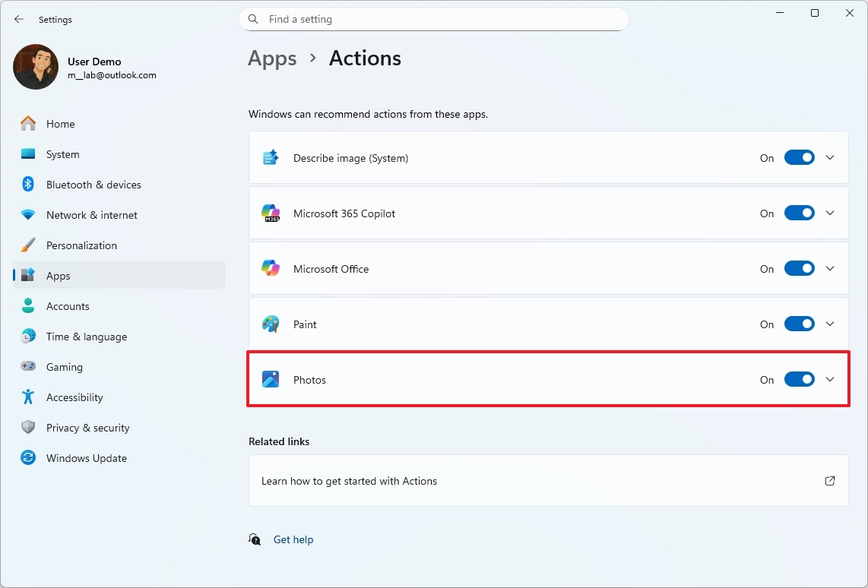
Task: Expand the Microsoft Office row
Action: pyautogui.click(x=830, y=268)
